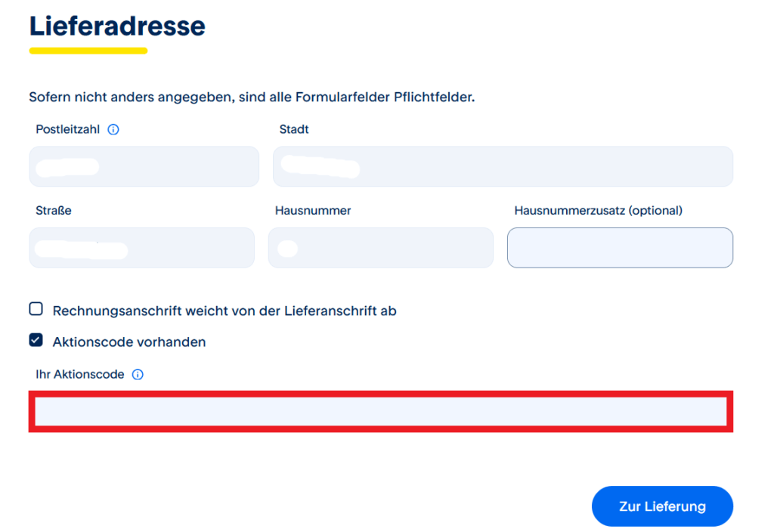Uncheck the Aktionscode vorhanden checkbox
The image size is (774, 532).
coord(35,340)
